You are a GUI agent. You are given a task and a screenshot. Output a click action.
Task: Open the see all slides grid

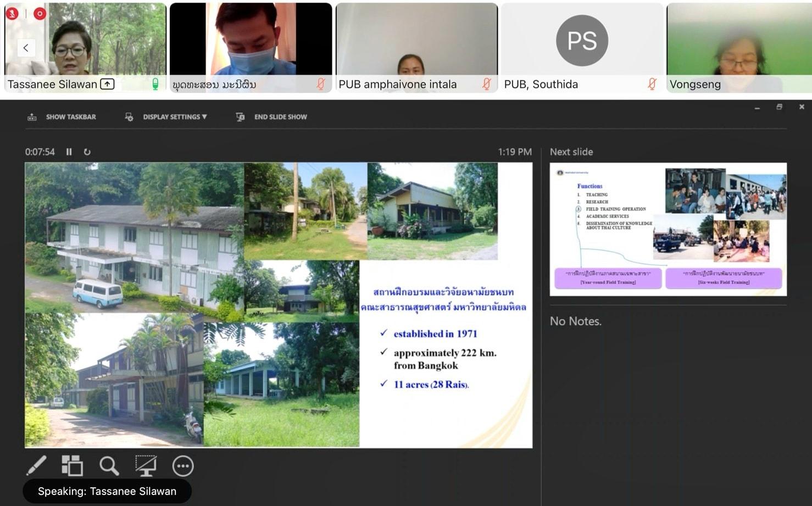pos(72,466)
